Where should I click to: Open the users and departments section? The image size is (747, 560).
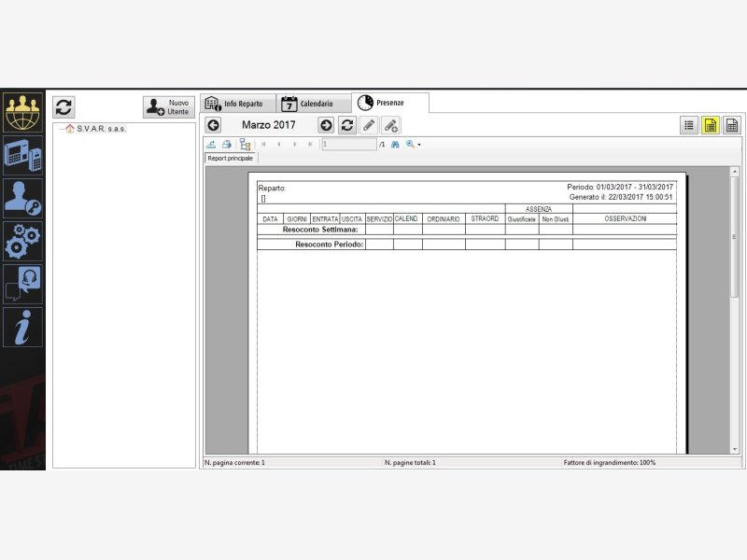point(23,112)
